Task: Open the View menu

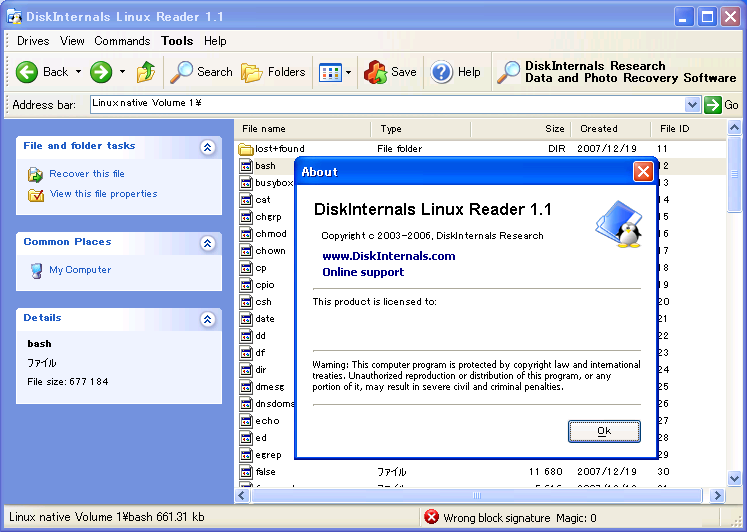Action: click(x=72, y=41)
